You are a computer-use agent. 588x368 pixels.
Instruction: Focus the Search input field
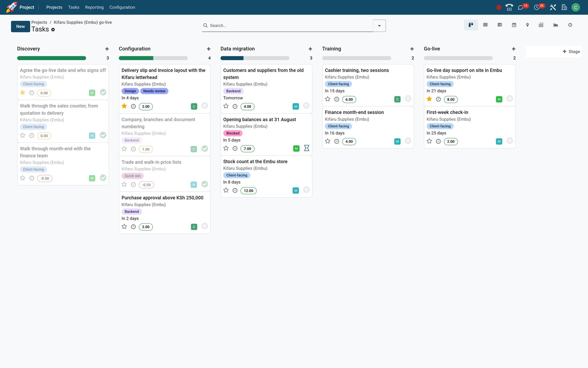click(290, 26)
